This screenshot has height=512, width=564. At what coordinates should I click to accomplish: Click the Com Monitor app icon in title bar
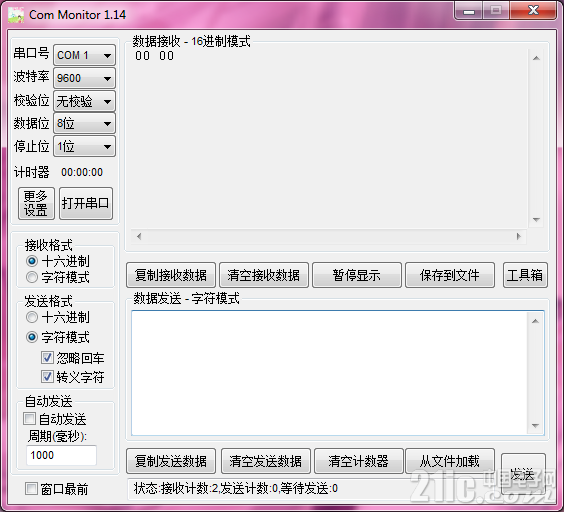[16, 15]
